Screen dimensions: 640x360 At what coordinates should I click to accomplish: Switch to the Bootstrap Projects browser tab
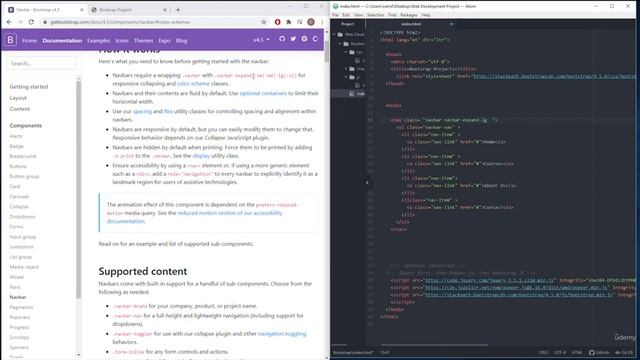point(128,9)
